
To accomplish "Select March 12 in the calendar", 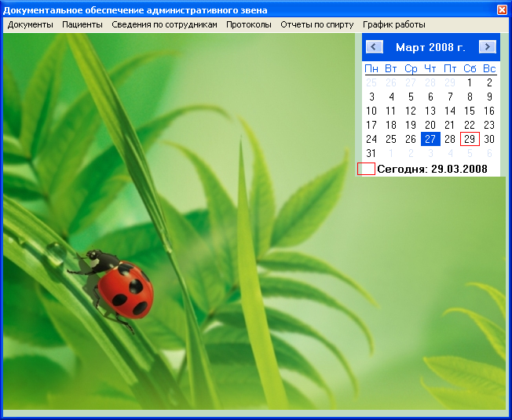I will pos(411,111).
